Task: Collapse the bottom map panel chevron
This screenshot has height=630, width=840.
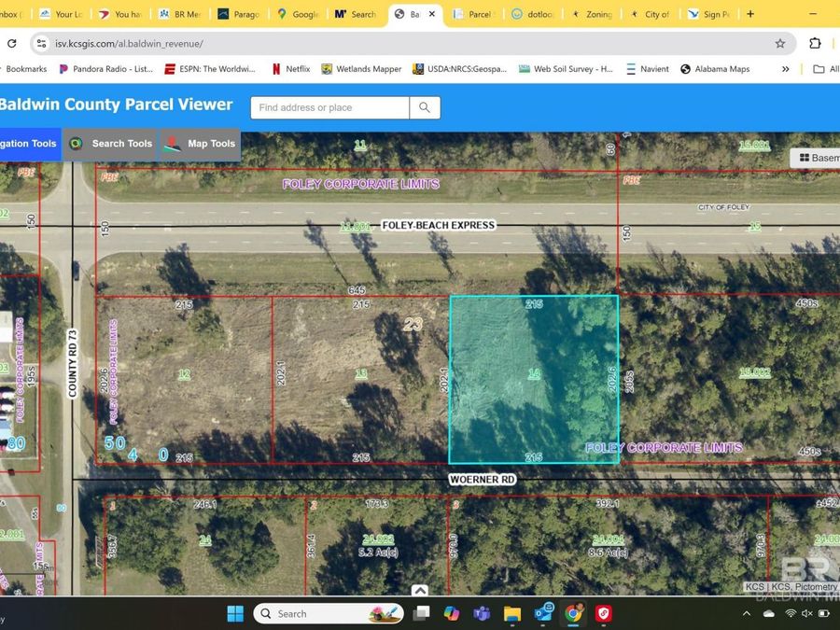Action: point(420,591)
